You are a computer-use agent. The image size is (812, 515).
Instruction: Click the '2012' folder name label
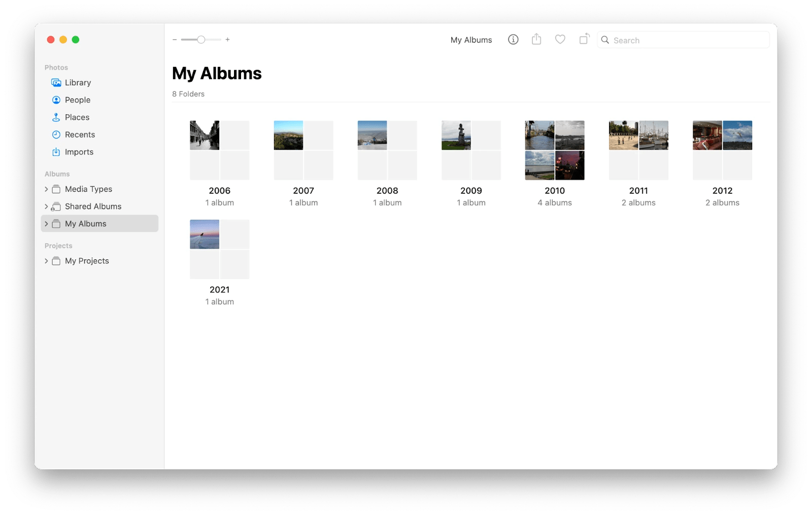pos(723,191)
